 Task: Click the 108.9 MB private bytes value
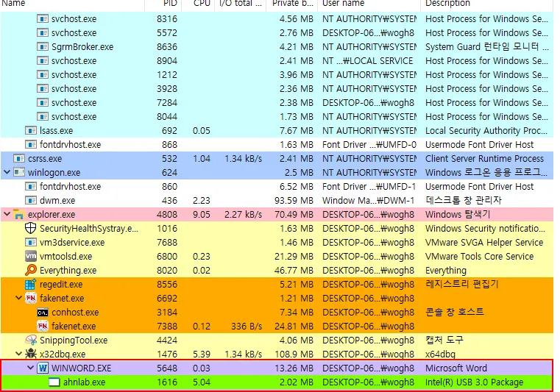(294, 354)
